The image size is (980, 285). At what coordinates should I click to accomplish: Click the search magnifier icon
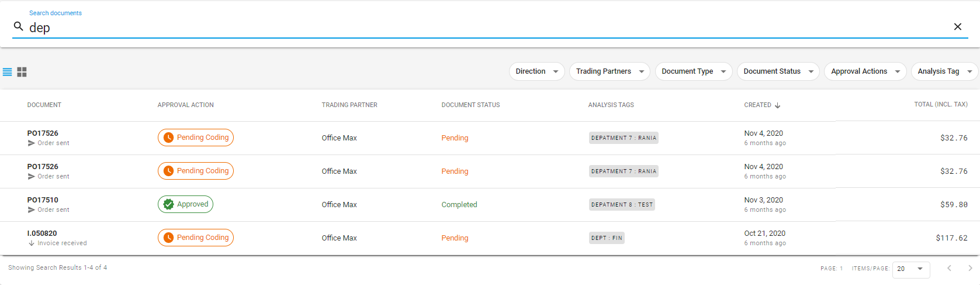19,26
